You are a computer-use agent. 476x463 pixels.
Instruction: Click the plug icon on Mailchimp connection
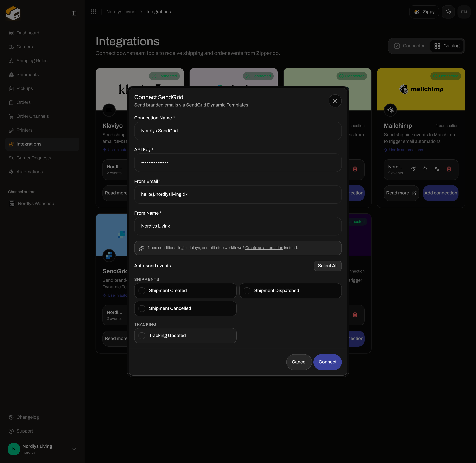click(x=425, y=169)
